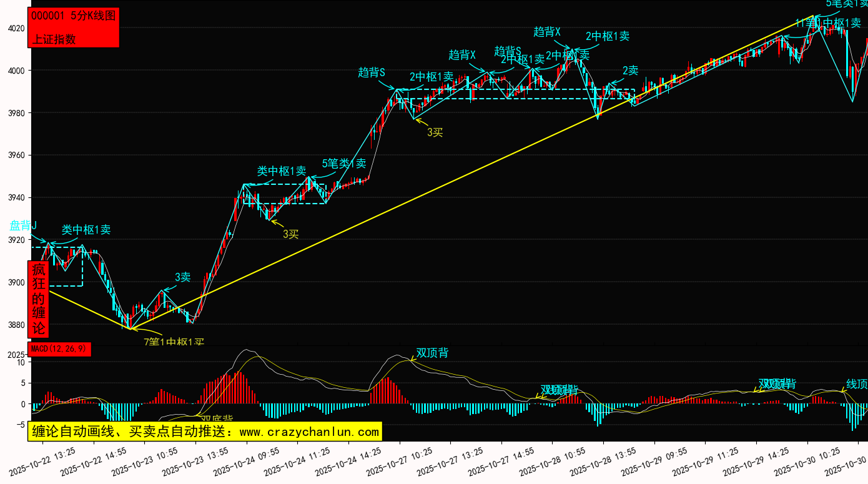Select the 5笔类1卖 label near 3940

point(344,164)
